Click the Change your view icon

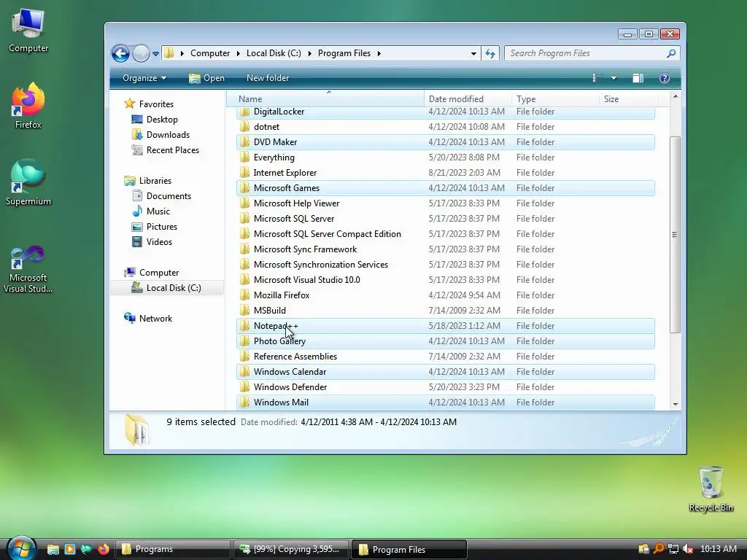point(594,78)
